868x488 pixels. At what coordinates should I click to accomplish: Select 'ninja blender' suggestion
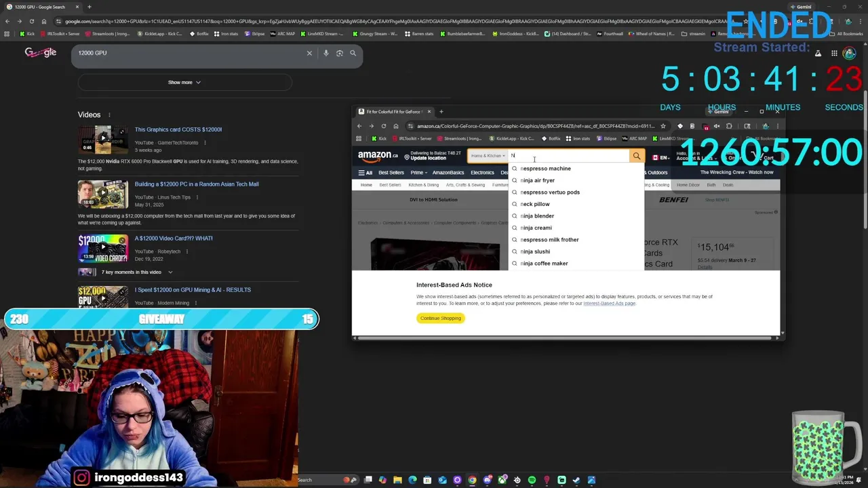(x=576, y=216)
